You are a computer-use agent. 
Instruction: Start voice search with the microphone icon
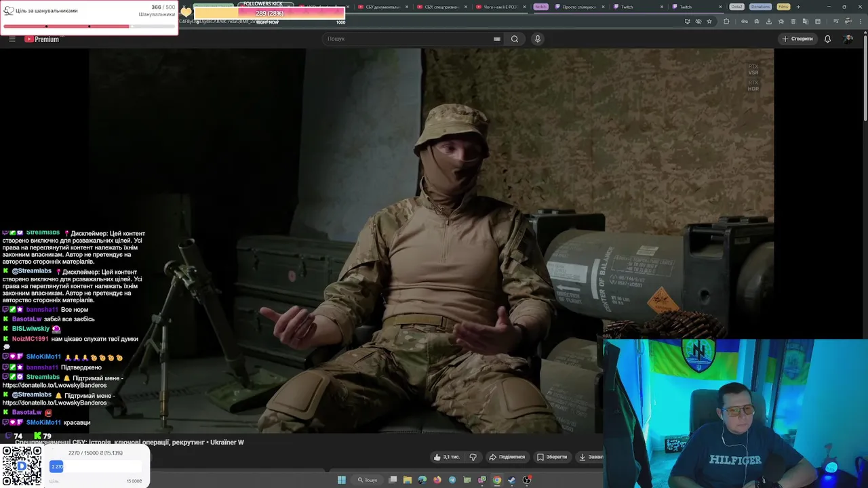pyautogui.click(x=538, y=39)
